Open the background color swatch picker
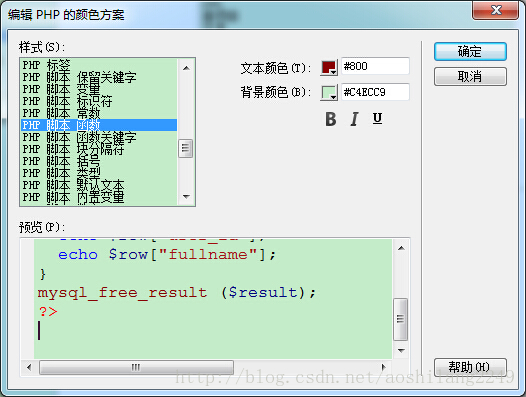The height and width of the screenshot is (397, 526). coord(329,92)
